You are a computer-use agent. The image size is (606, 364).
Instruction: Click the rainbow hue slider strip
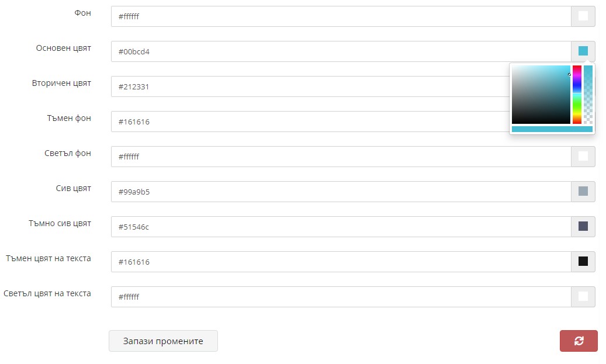[577, 95]
